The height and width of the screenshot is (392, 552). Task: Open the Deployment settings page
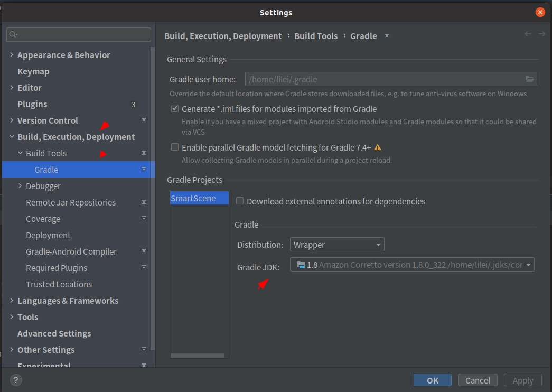[x=48, y=235]
